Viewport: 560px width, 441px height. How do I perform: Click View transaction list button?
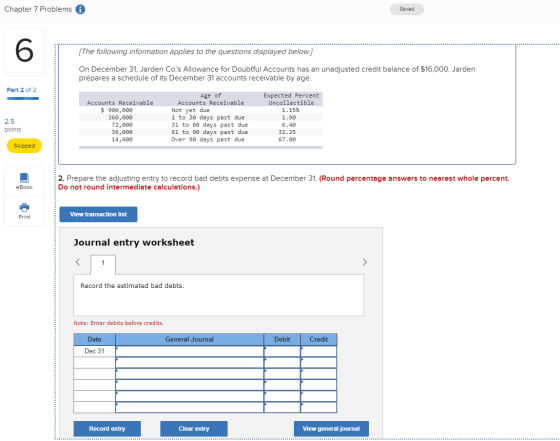(98, 214)
